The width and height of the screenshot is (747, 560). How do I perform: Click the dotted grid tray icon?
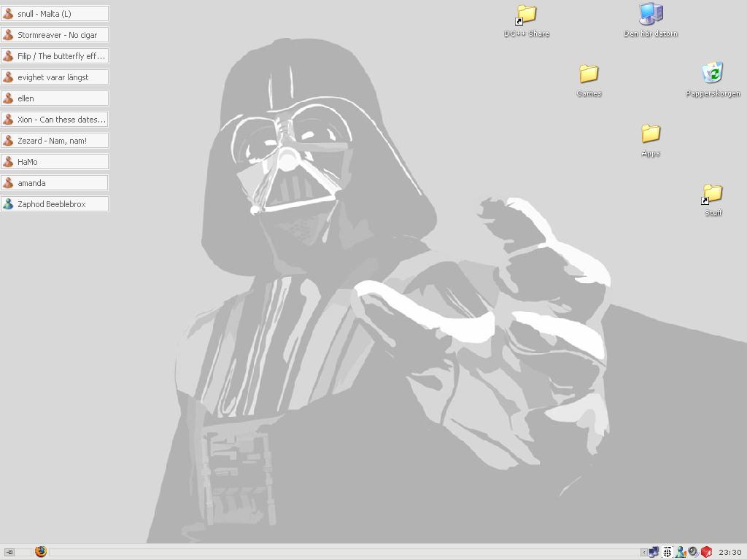667,552
